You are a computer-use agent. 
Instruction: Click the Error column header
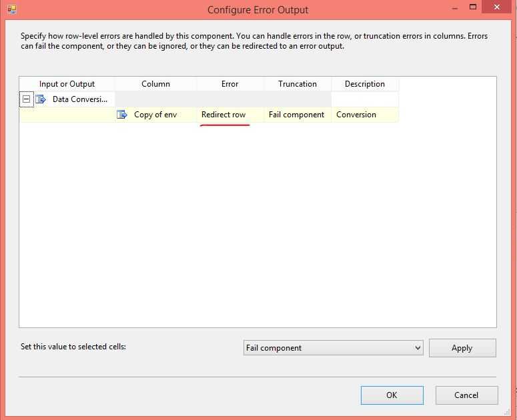click(x=229, y=84)
